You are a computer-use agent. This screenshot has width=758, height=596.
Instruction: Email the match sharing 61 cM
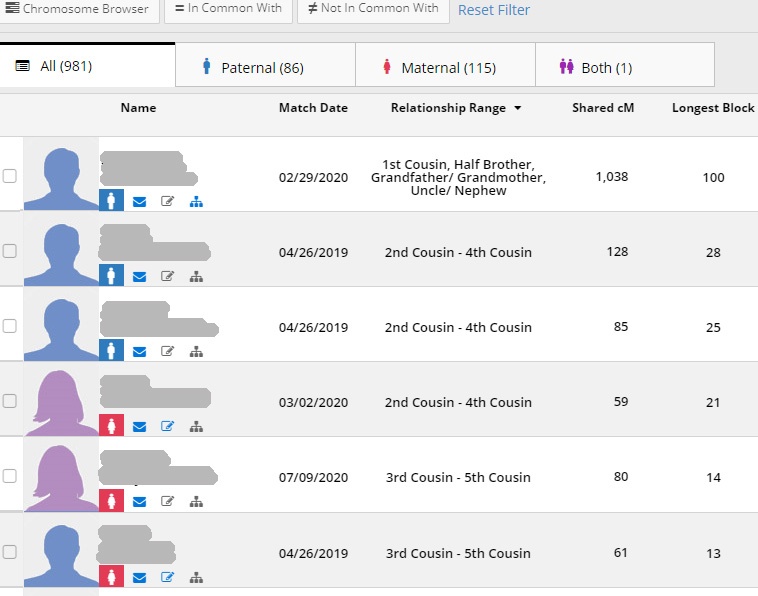point(139,577)
